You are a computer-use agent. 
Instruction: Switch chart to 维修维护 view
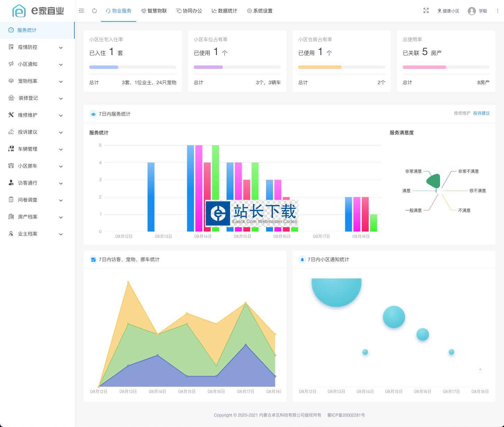462,113
